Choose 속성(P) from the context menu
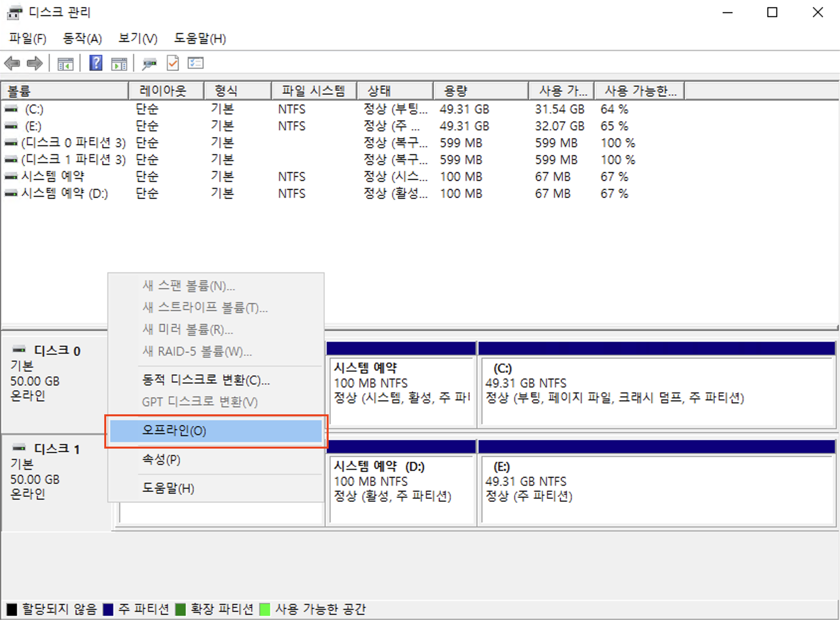 click(x=216, y=460)
